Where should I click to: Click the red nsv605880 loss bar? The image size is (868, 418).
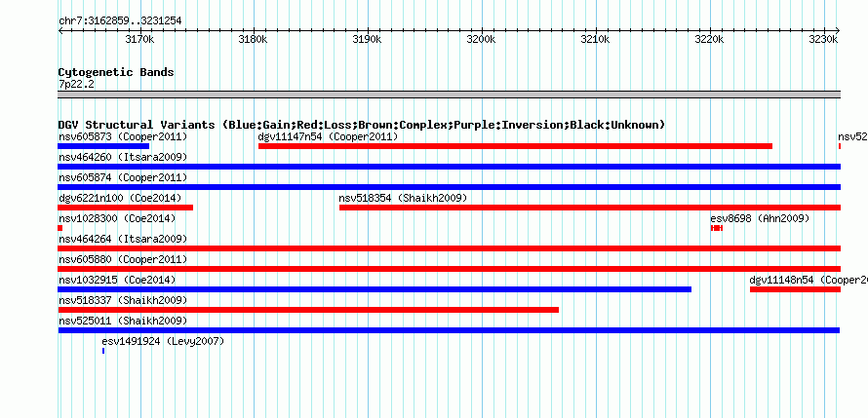tap(450, 269)
